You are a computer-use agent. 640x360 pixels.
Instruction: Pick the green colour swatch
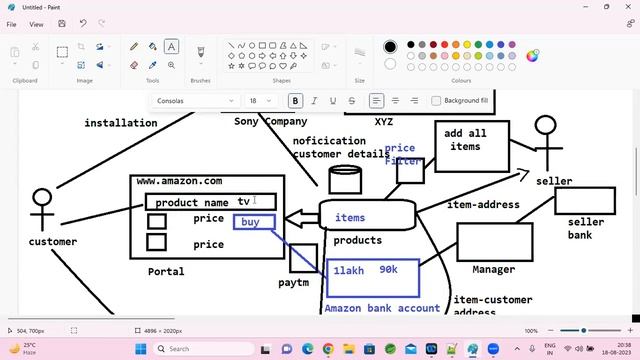(478, 44)
